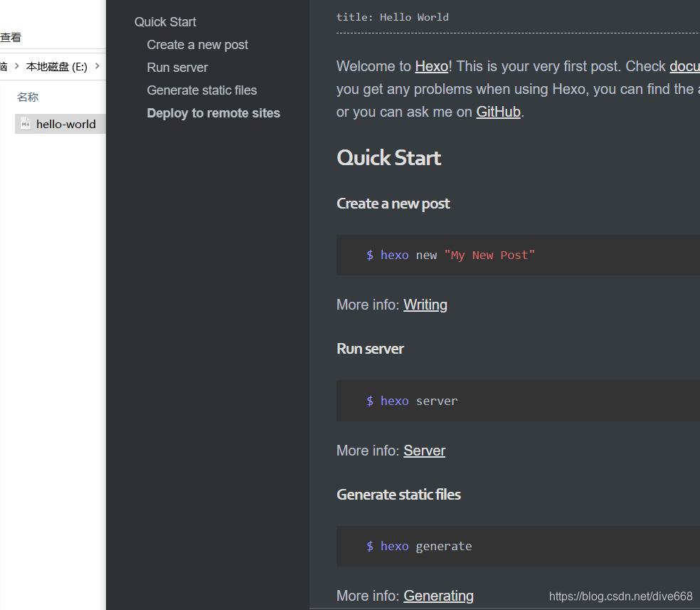Click the hexo server code block
This screenshot has width=700, height=610.
pyautogui.click(x=518, y=401)
